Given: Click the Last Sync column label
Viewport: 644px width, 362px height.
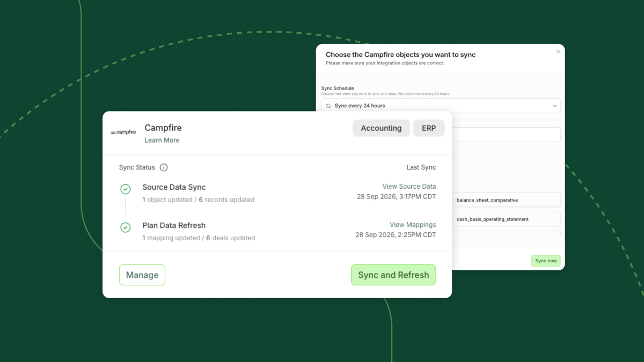Looking at the screenshot, I should pyautogui.click(x=421, y=167).
